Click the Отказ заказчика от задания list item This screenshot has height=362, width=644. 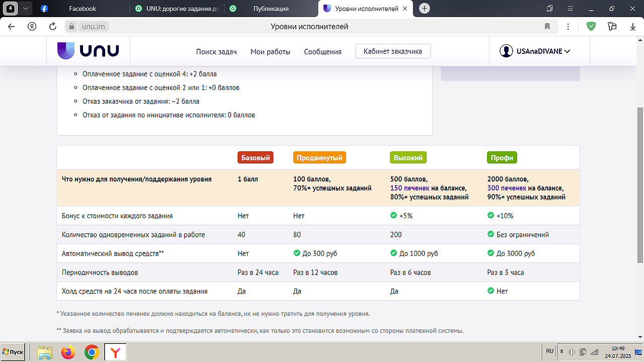[141, 101]
